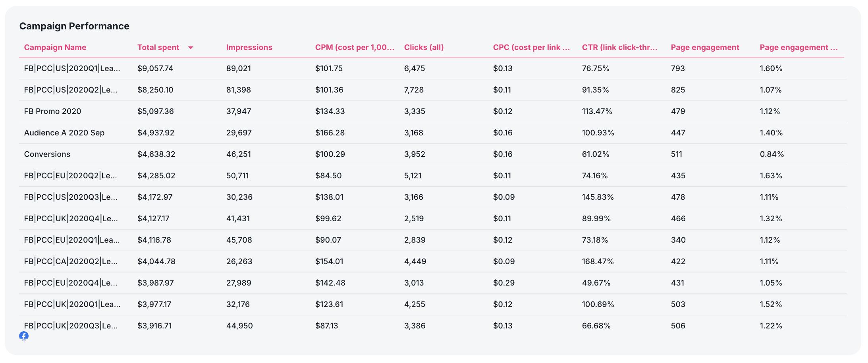Viewport: 868px width, 363px height.
Task: Sort by Page engagement column
Action: pos(705,47)
